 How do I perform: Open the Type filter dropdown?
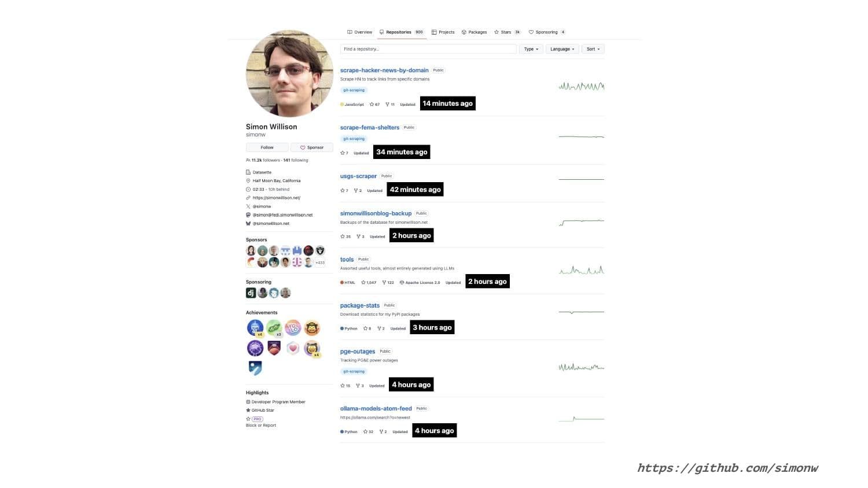[x=531, y=49]
